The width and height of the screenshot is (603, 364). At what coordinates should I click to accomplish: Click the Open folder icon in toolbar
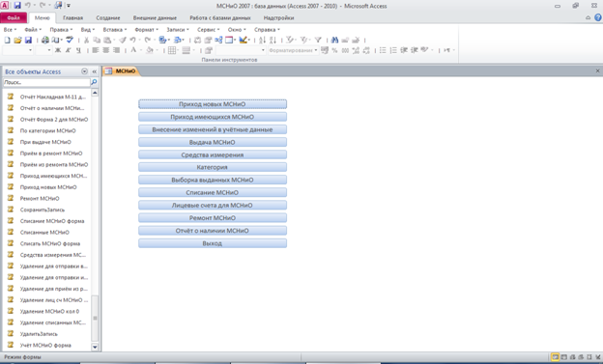(17, 40)
